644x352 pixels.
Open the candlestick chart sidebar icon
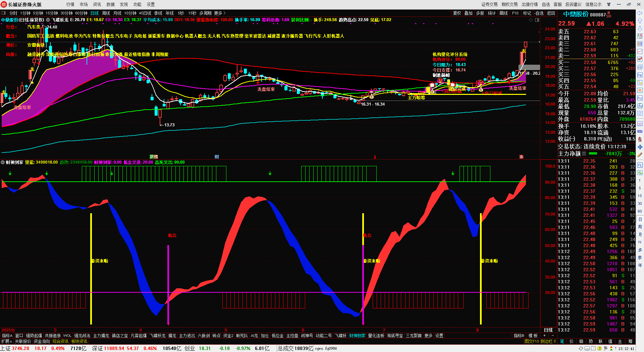[x=640, y=59]
